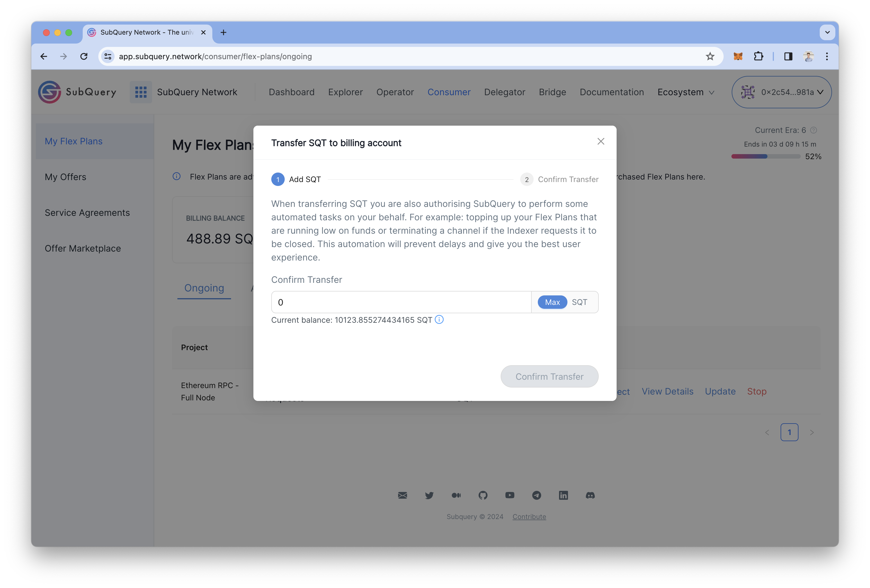Click the puzzle piece extensions icon
The height and width of the screenshot is (588, 870).
[x=758, y=56]
